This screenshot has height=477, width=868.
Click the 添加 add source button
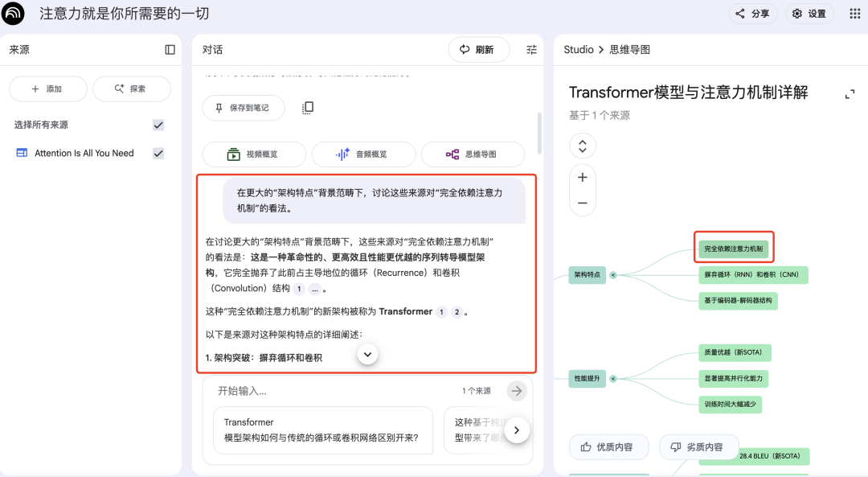click(48, 88)
